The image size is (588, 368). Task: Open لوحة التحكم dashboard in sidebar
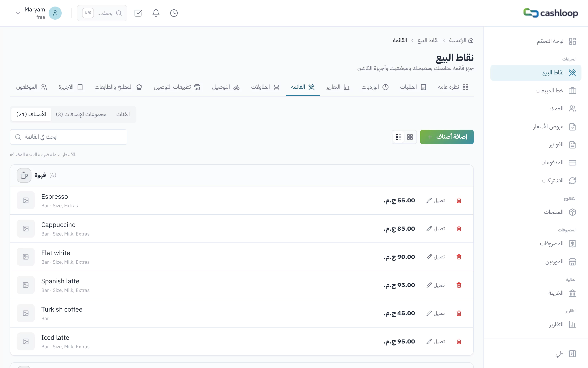536,41
